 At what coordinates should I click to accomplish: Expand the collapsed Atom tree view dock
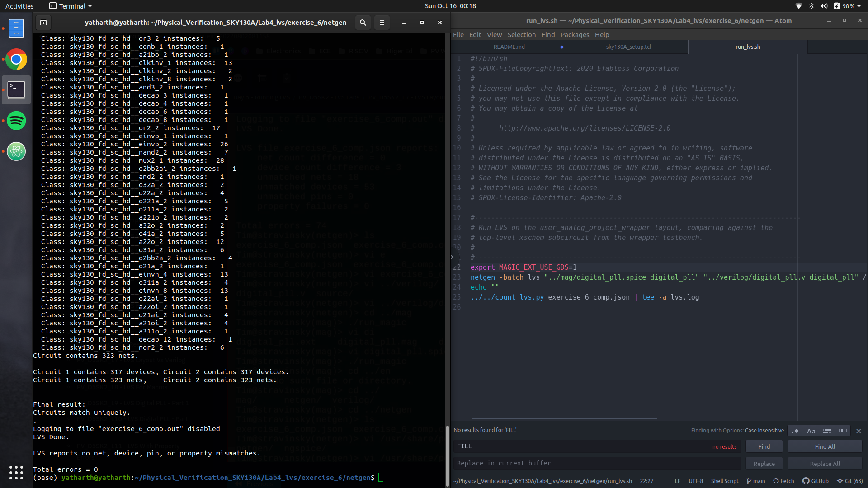[x=452, y=257]
